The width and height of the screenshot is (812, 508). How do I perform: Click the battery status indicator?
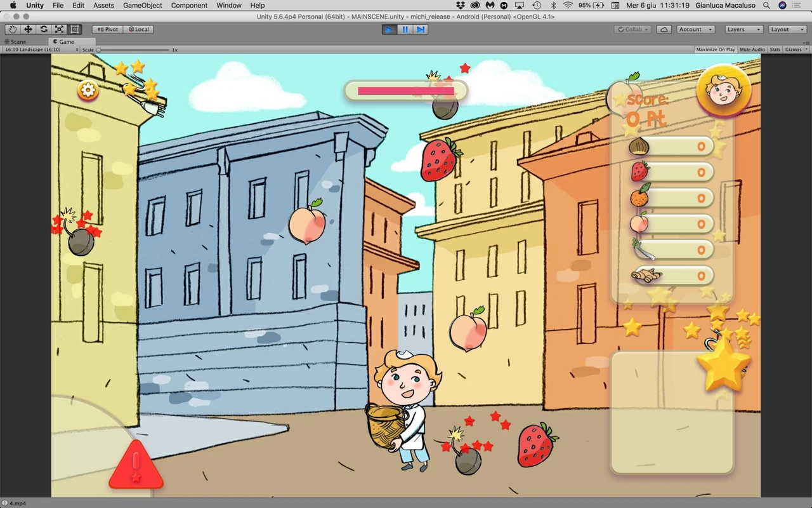(591, 5)
